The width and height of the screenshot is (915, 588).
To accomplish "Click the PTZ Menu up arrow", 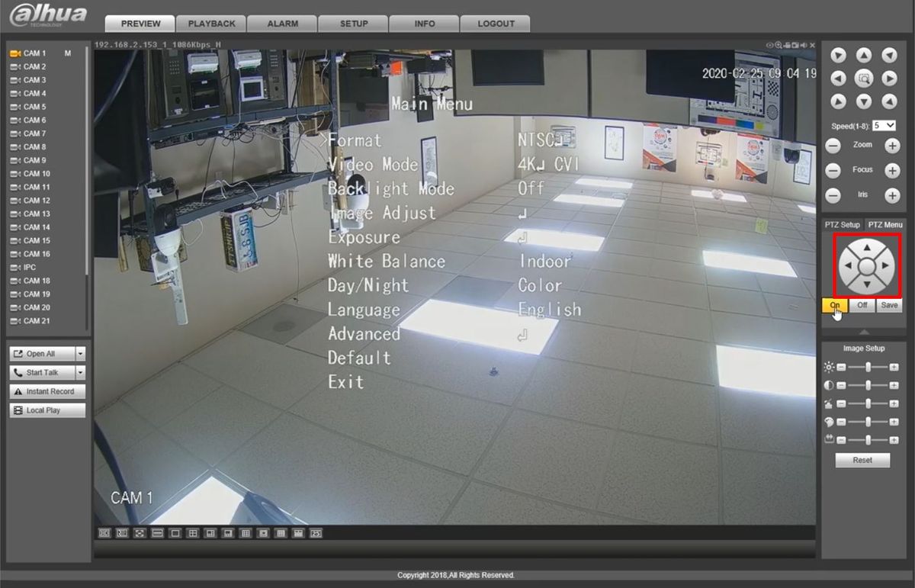I will tap(867, 249).
